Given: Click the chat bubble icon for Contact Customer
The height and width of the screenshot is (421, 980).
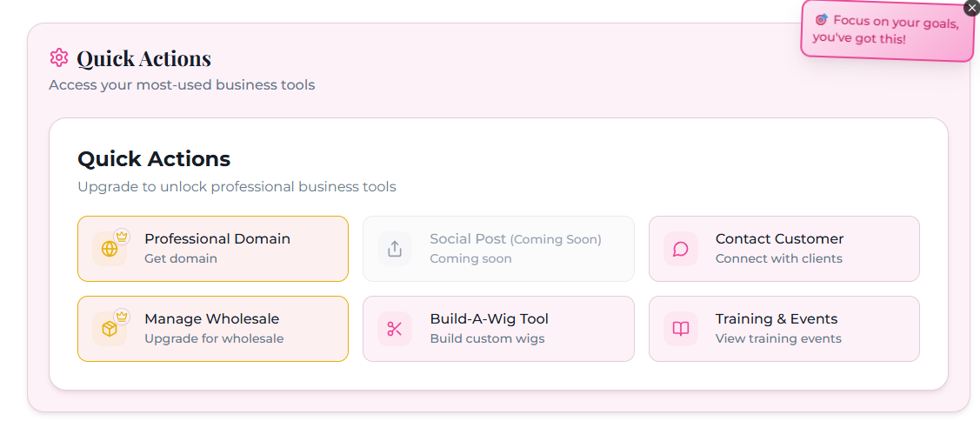Looking at the screenshot, I should (681, 250).
